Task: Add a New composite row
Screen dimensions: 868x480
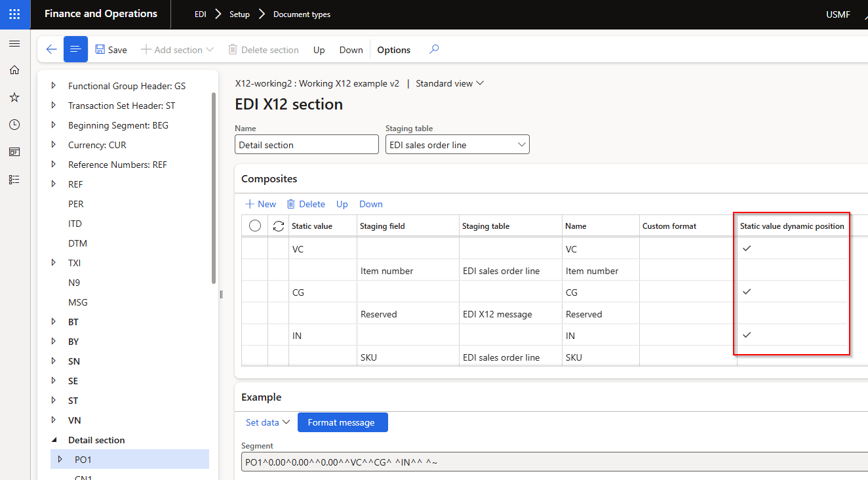Action: pos(260,204)
